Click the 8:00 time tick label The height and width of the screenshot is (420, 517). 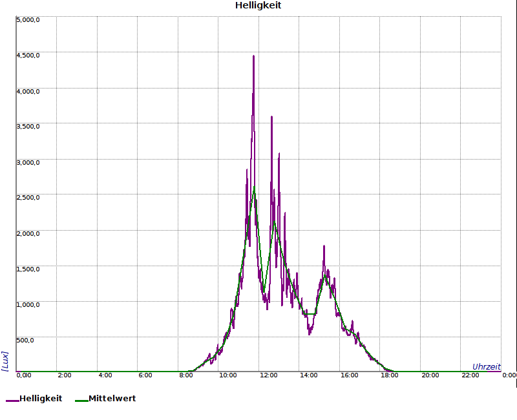[186, 375]
